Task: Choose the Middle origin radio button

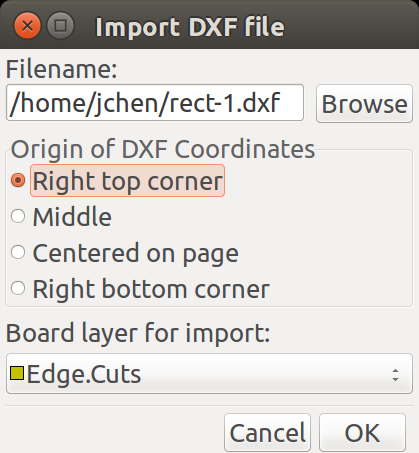Action: pyautogui.click(x=18, y=216)
